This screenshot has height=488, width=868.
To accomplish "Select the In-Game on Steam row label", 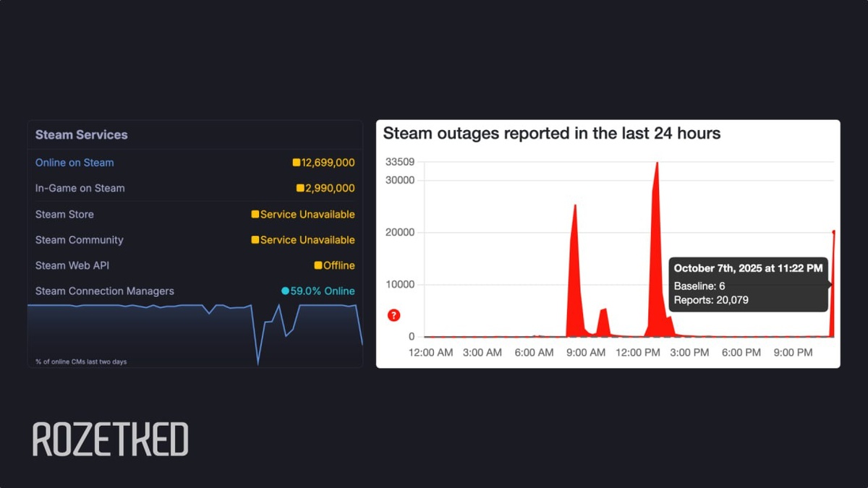I will click(80, 188).
